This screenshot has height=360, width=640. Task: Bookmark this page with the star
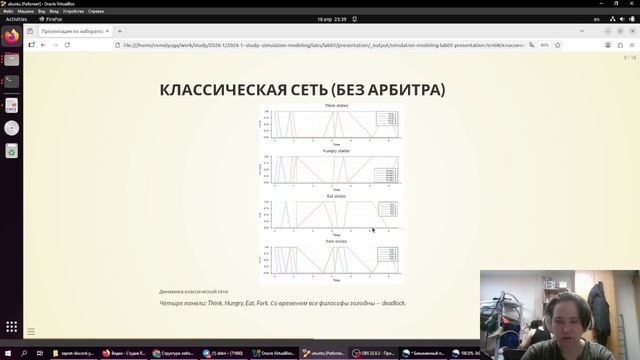[x=558, y=45]
